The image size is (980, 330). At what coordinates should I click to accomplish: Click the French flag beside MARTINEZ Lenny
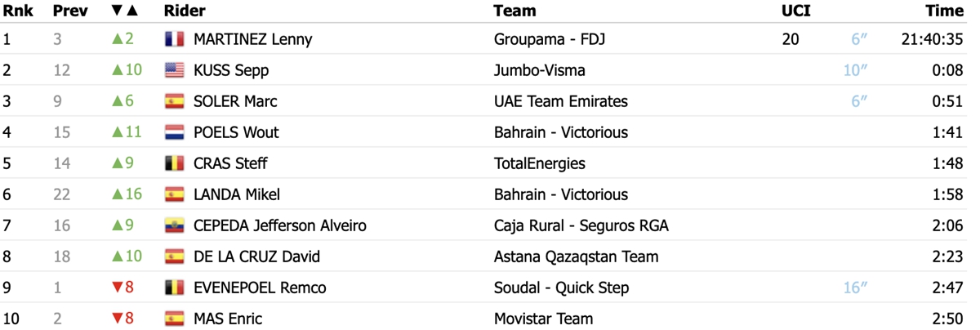click(x=174, y=39)
